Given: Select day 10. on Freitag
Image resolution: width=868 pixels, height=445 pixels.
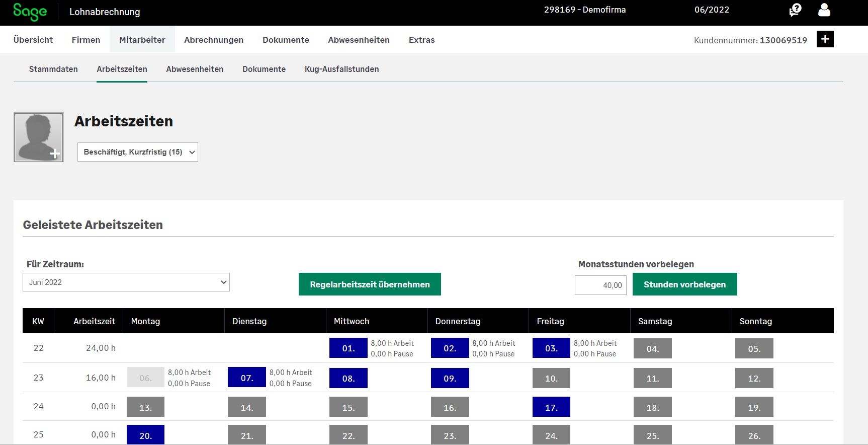Looking at the screenshot, I should click(552, 378).
